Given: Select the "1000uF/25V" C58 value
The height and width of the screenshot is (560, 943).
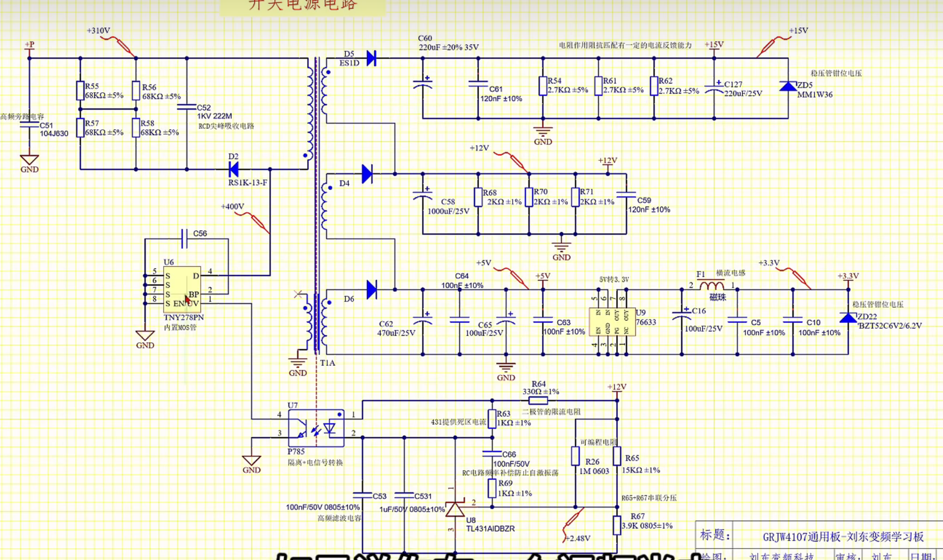Looking at the screenshot, I should click(448, 211).
